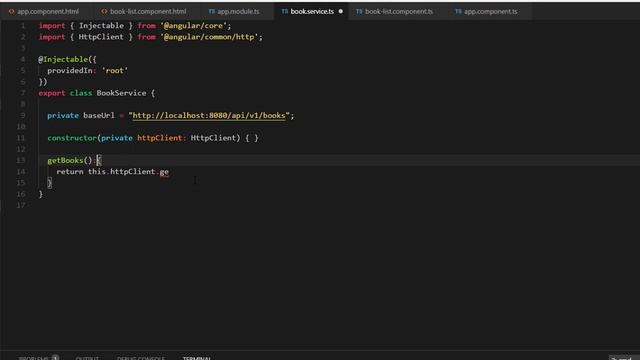This screenshot has height=360, width=640.
Task: Open the OUTPUT panel tab
Action: tap(87, 358)
